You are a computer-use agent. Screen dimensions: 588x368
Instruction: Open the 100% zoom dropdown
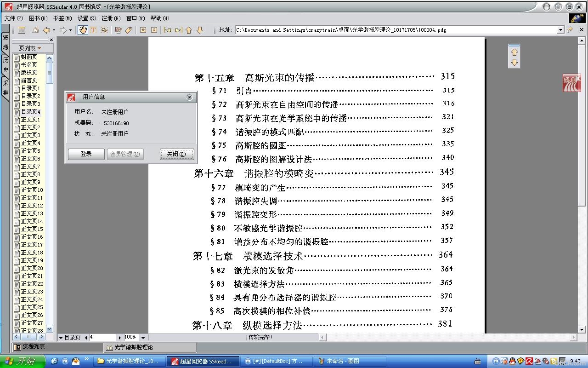143,338
